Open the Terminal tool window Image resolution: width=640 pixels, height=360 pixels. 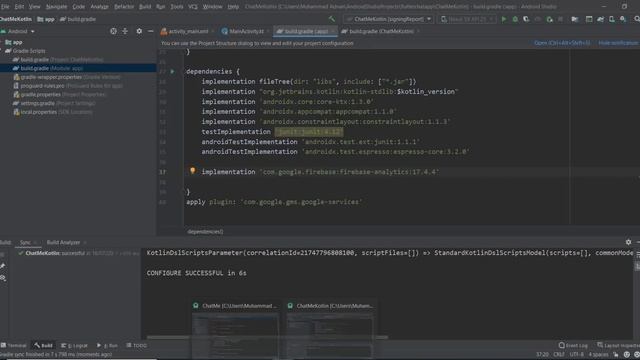(14, 345)
